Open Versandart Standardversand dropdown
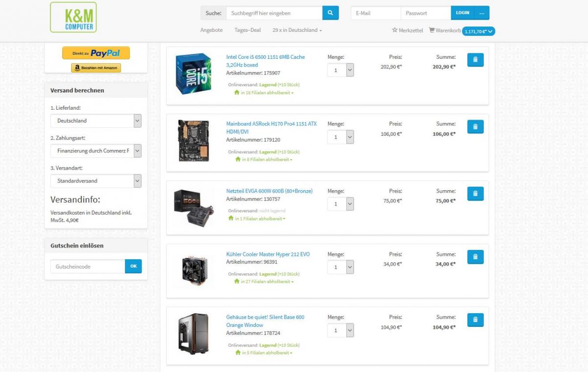Screen dimensions: 588x372 (96, 181)
